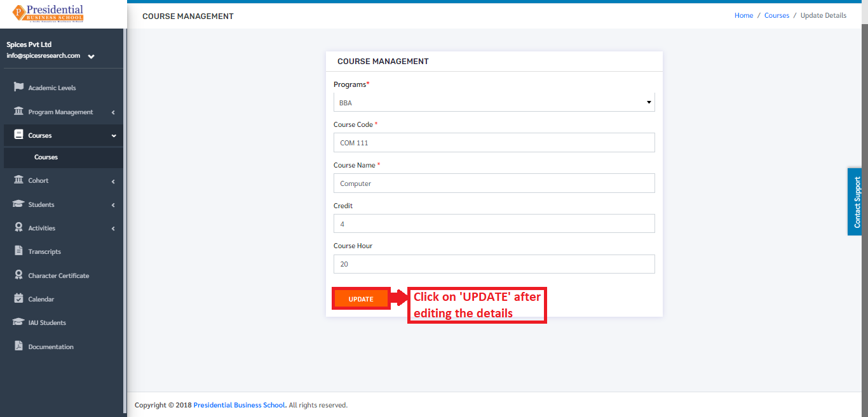868x417 pixels.
Task: Expand the Activities submenu chevron
Action: 113,228
